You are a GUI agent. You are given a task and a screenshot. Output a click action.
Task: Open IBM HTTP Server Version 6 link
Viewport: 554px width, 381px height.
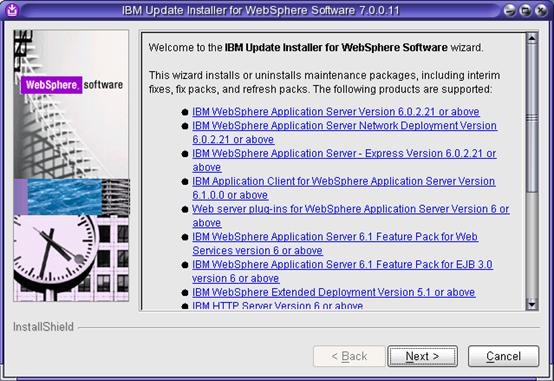[277, 305]
